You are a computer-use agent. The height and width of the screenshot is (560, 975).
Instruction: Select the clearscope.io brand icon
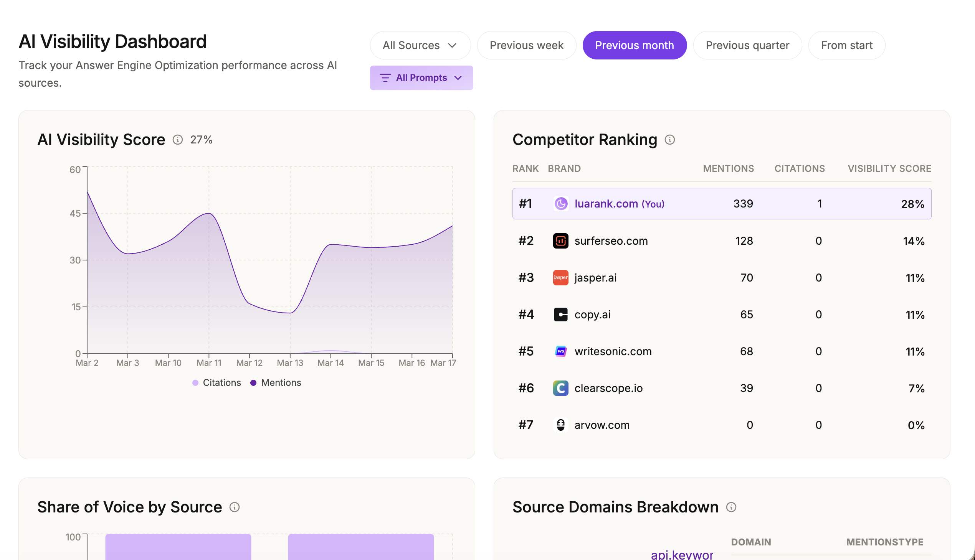[x=561, y=388]
